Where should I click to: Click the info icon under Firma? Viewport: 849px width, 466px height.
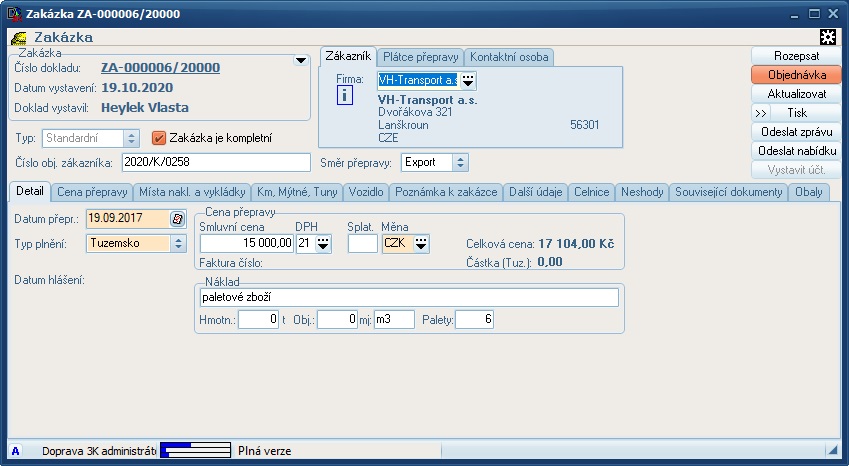(344, 96)
